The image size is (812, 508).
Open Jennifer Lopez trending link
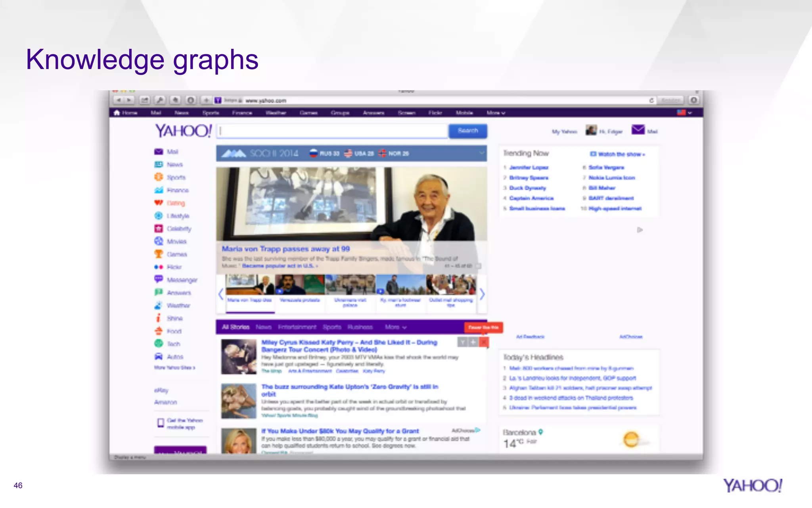(x=529, y=167)
